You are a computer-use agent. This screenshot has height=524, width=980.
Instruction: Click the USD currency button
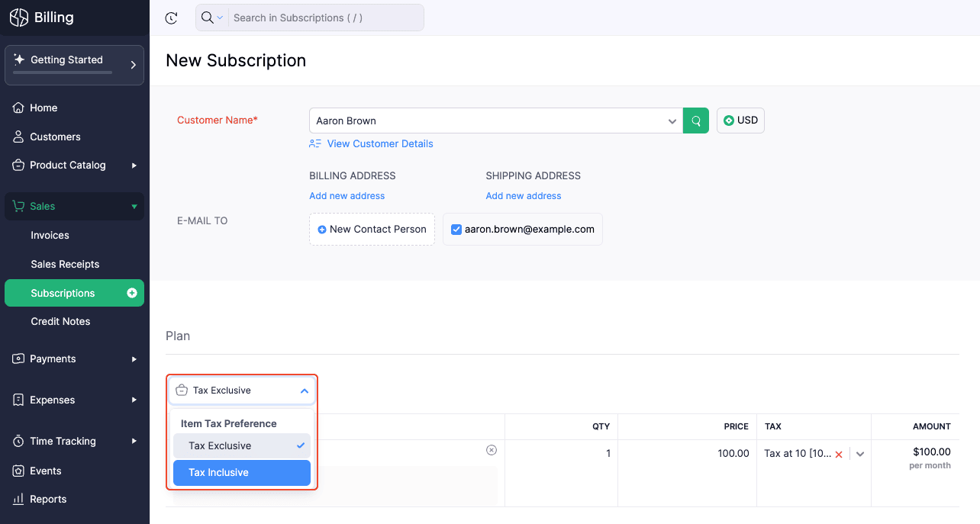tap(740, 121)
